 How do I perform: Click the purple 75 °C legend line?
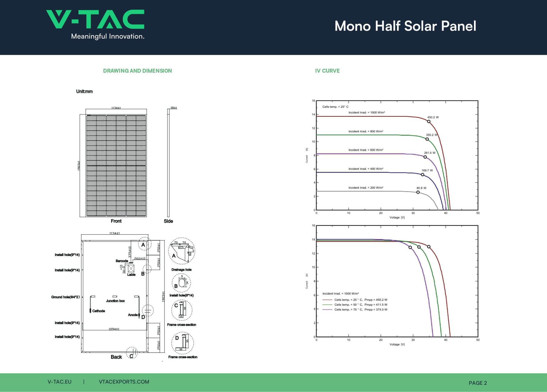327,309
